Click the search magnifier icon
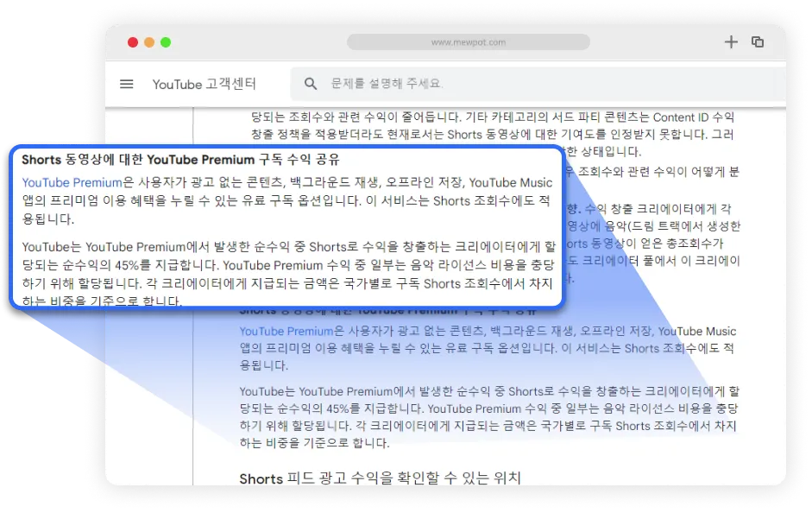The height and width of the screenshot is (513, 812). (x=310, y=84)
